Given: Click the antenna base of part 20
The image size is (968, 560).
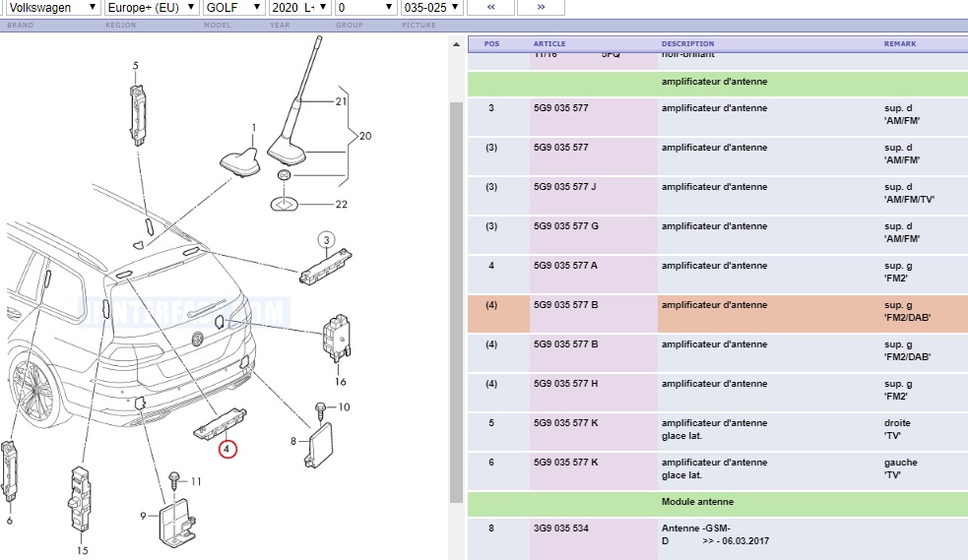Looking at the screenshot, I should tap(288, 152).
